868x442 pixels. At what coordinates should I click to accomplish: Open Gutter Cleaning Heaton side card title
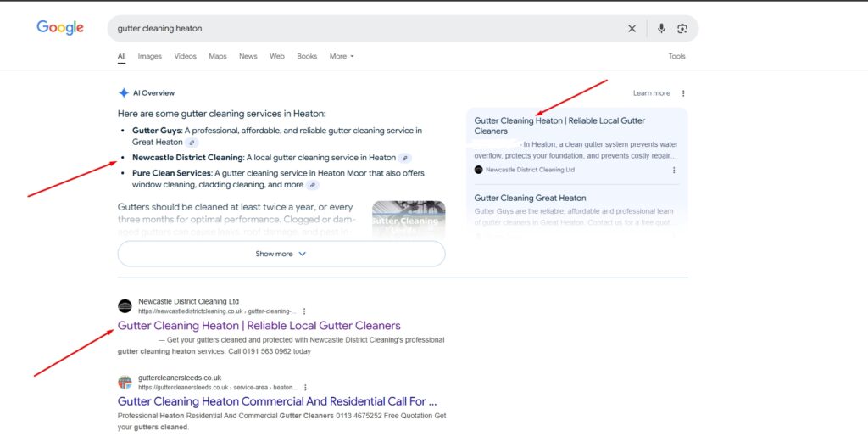point(559,126)
